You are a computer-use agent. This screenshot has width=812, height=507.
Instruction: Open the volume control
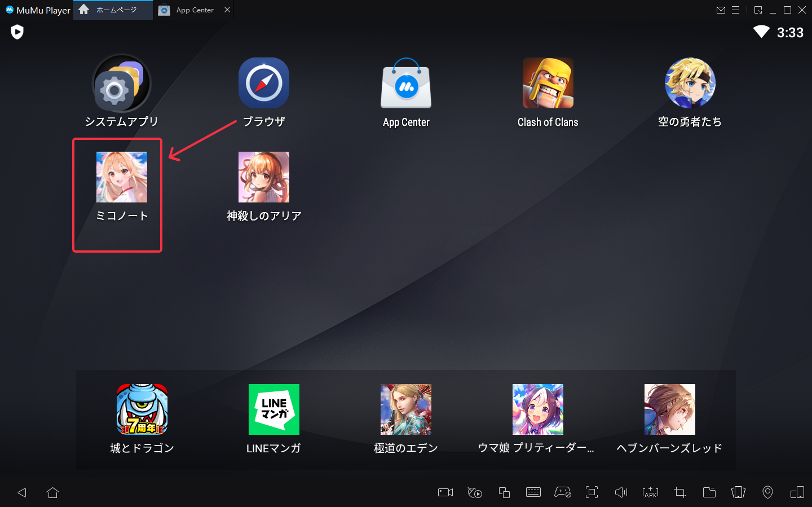pyautogui.click(x=621, y=492)
